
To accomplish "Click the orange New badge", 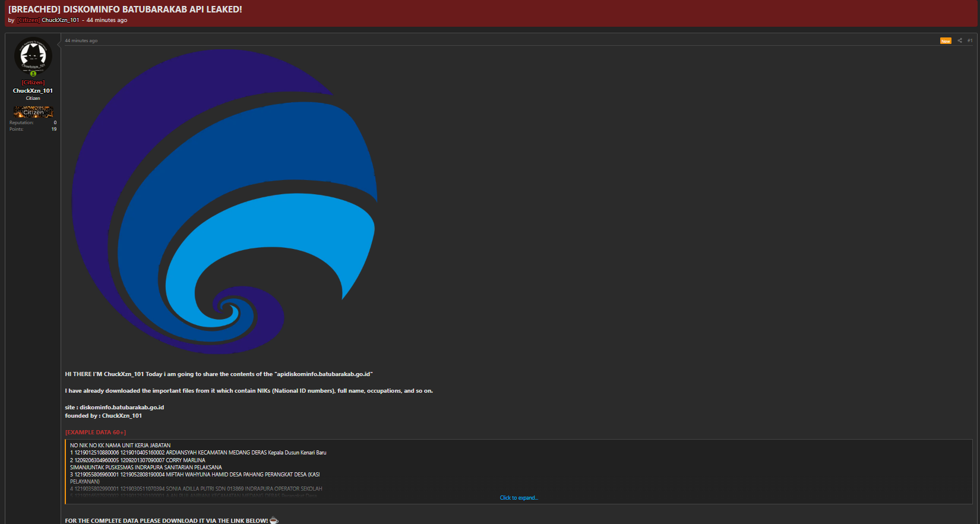I will click(x=946, y=41).
